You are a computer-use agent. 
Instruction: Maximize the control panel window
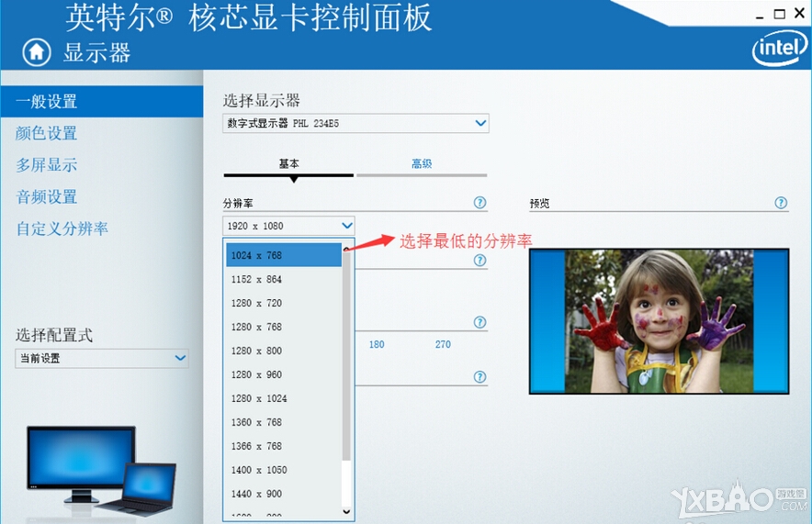[779, 14]
